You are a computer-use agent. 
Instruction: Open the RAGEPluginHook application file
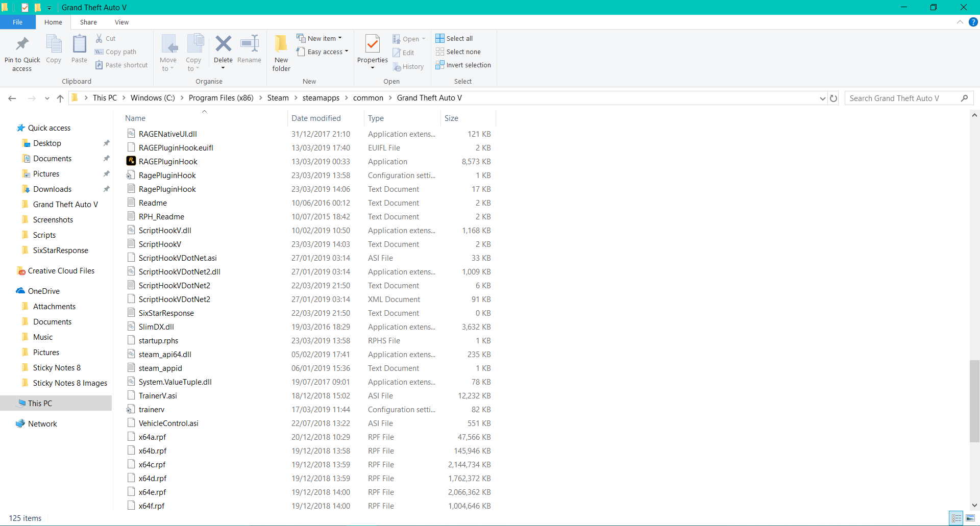(168, 162)
